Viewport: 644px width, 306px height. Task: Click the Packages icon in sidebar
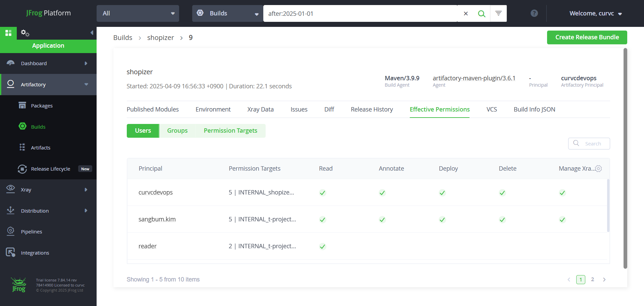22,105
